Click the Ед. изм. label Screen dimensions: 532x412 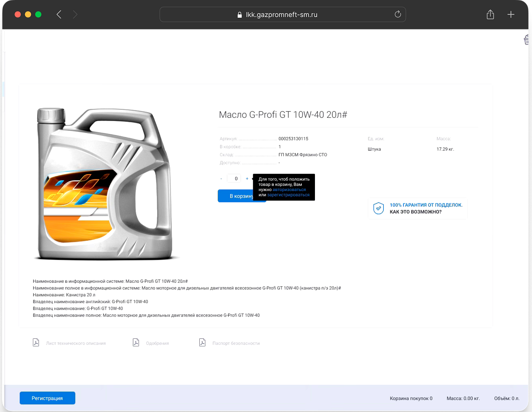point(376,139)
